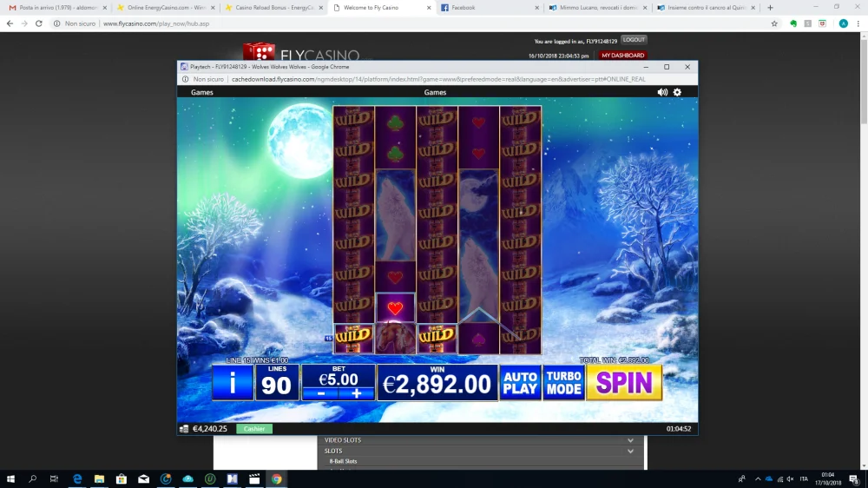
Task: Bookmark this page with star icon
Action: point(774,23)
